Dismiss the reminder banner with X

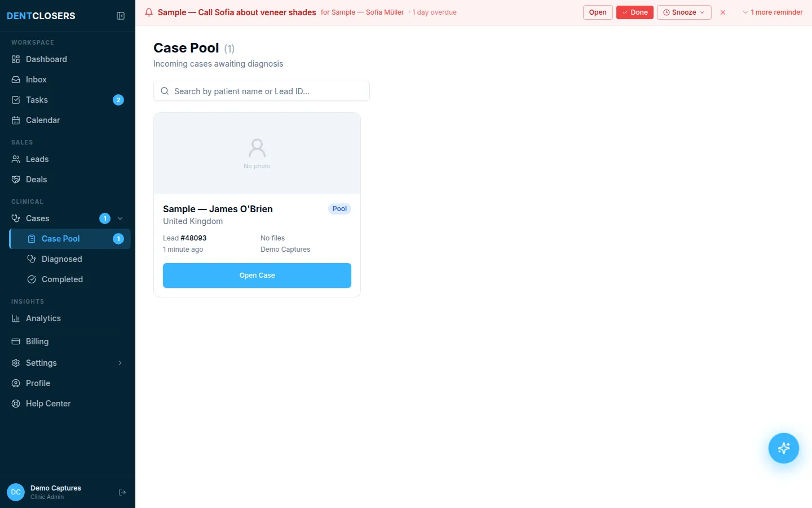[723, 12]
